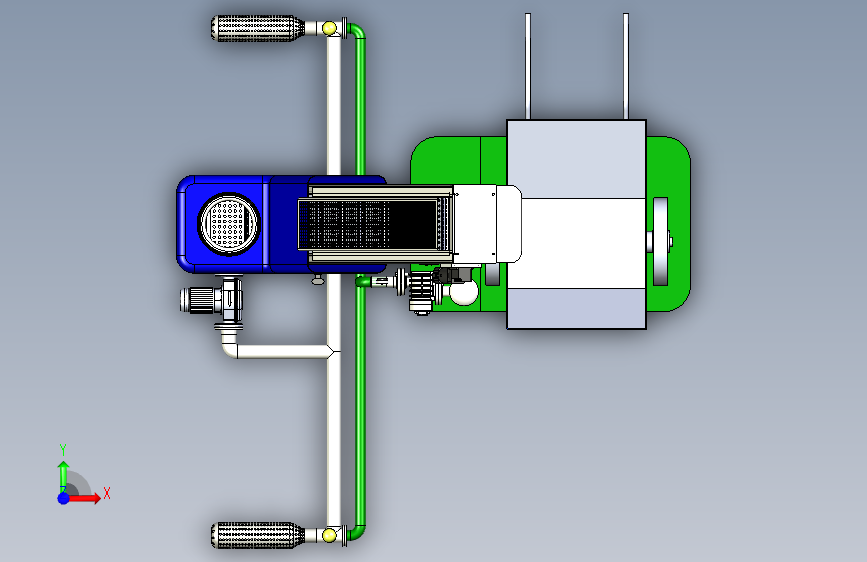Image resolution: width=867 pixels, height=562 pixels.
Task: Select the hex bolt under blue tank
Action: [317, 280]
